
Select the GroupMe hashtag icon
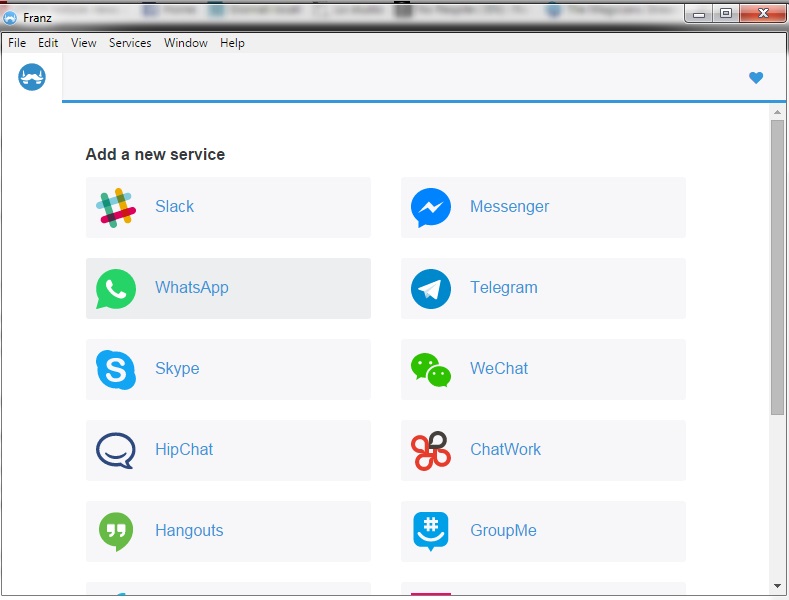pyautogui.click(x=431, y=531)
